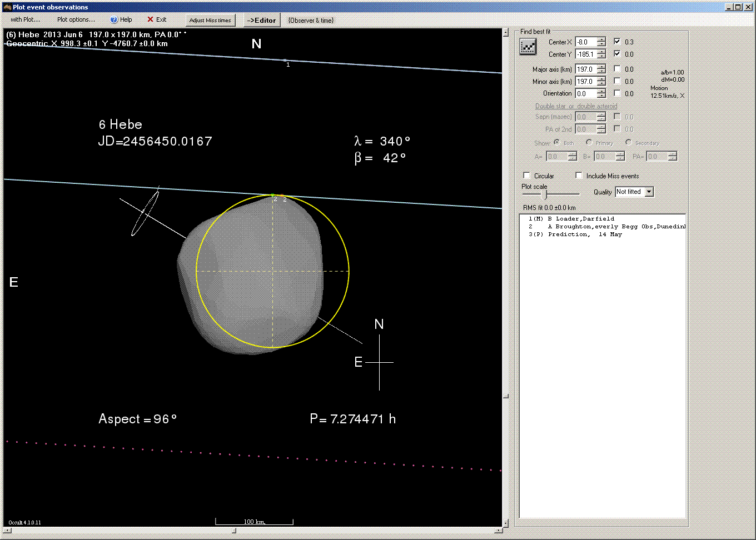This screenshot has width=756, height=540.
Task: Select the 'Primary' Show radio button
Action: (589, 142)
